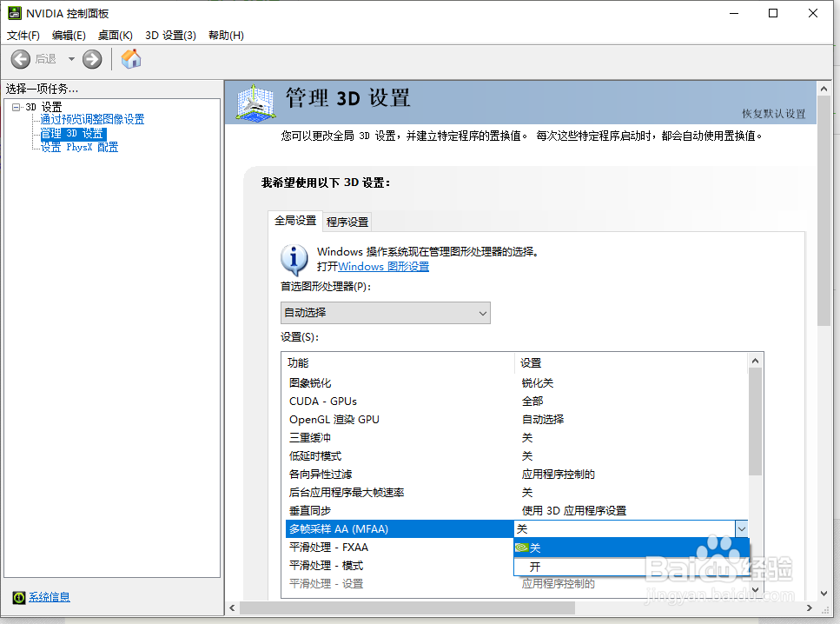Close the NVIDIA control panel window
This screenshot has height=624, width=840.
pyautogui.click(x=813, y=13)
